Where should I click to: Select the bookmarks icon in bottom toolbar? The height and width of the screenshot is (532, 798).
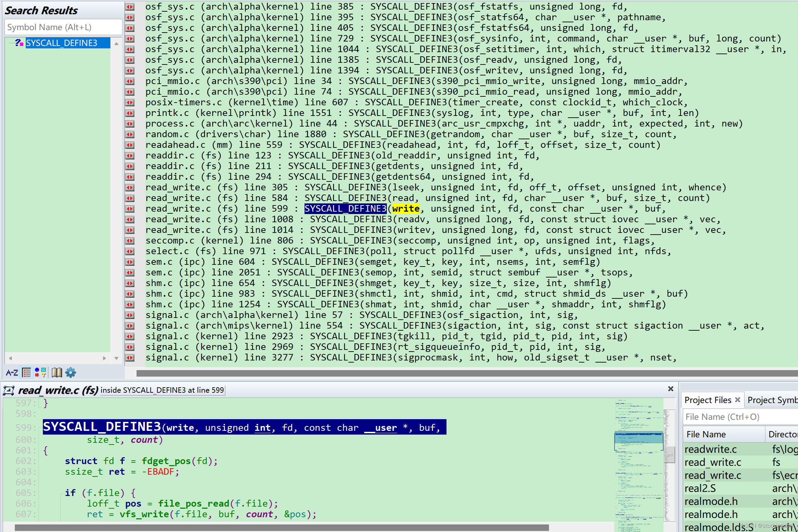point(58,373)
